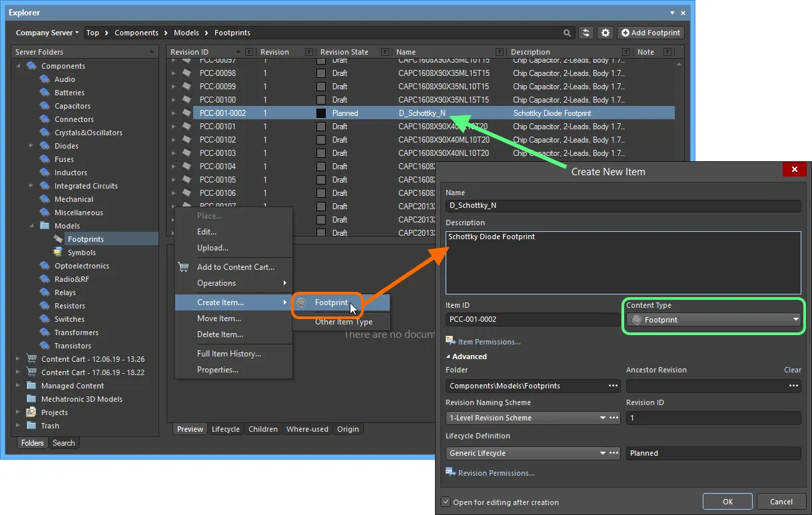This screenshot has width=812, height=515.
Task: Expand the Projects folder
Action: tap(17, 412)
